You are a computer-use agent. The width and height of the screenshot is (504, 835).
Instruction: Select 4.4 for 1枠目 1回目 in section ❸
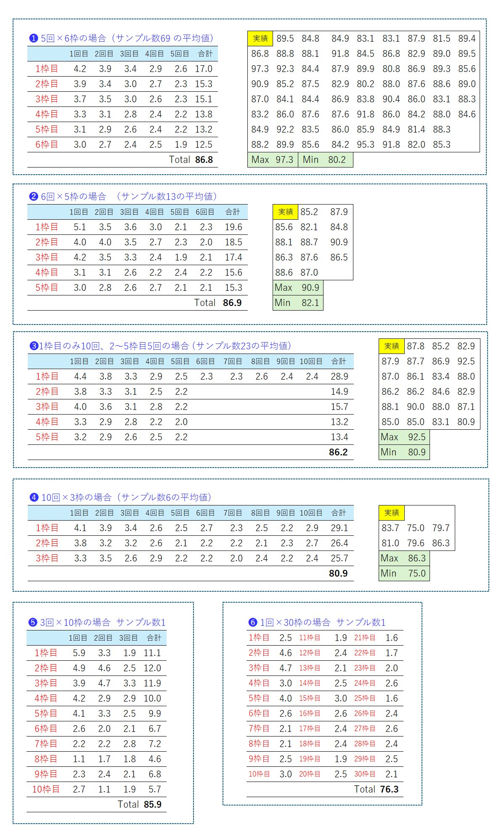tap(80, 377)
